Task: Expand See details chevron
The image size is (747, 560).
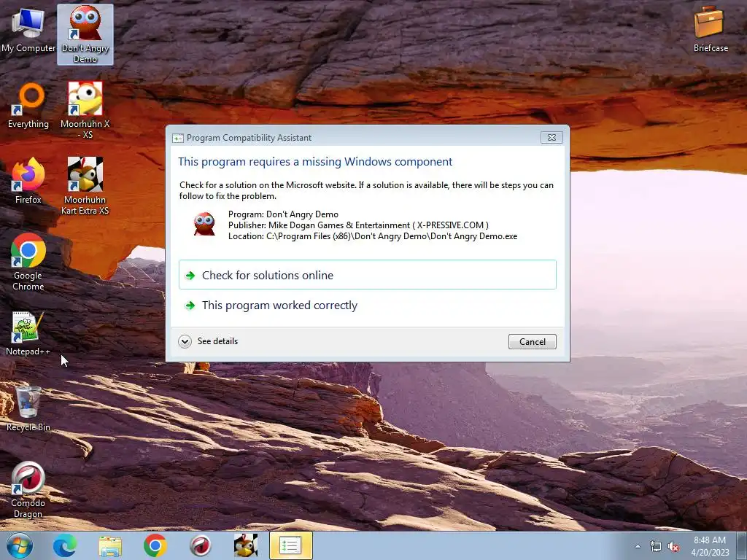Action: (185, 341)
